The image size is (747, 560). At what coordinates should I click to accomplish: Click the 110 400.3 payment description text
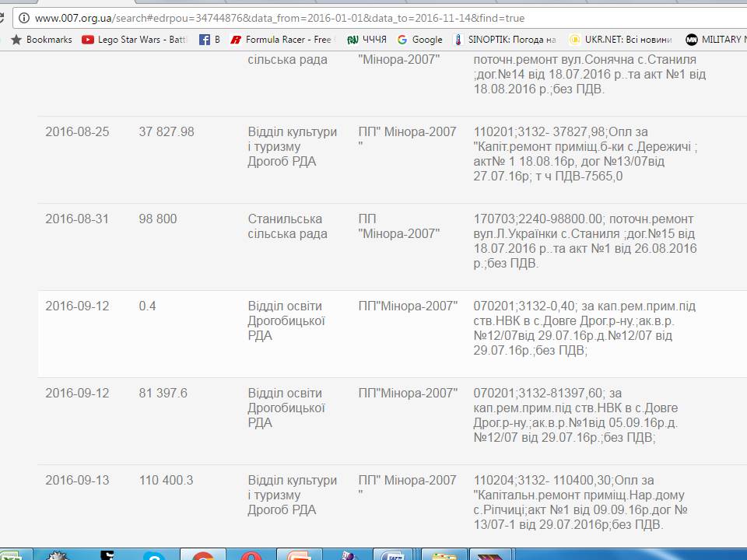click(580, 502)
